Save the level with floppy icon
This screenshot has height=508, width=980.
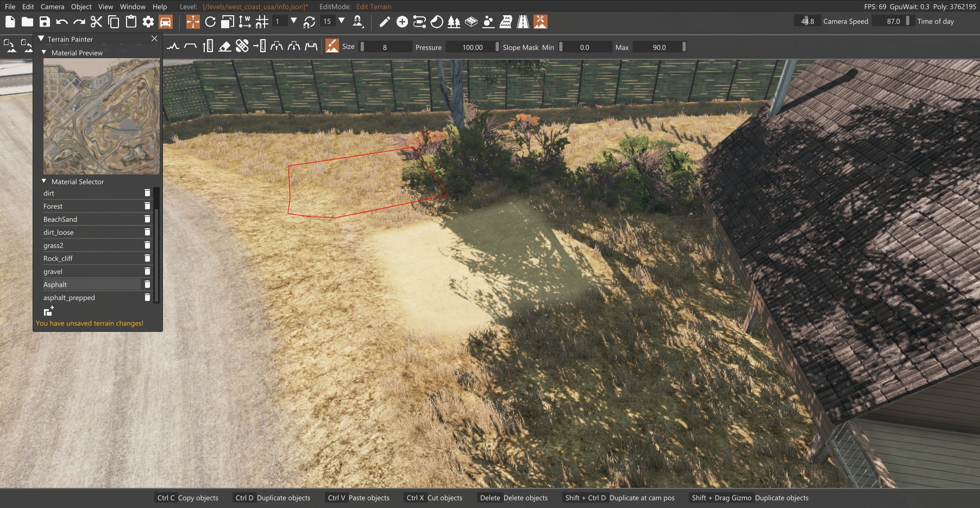click(x=45, y=22)
